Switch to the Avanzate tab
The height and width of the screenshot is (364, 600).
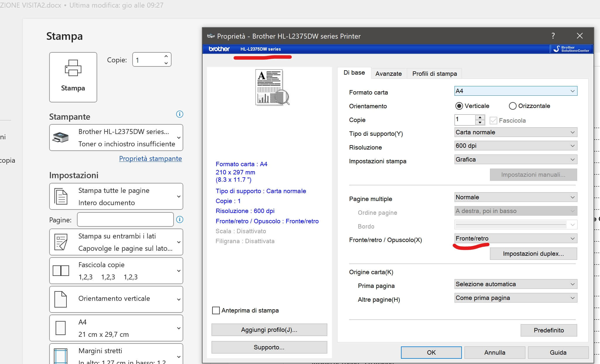(388, 74)
